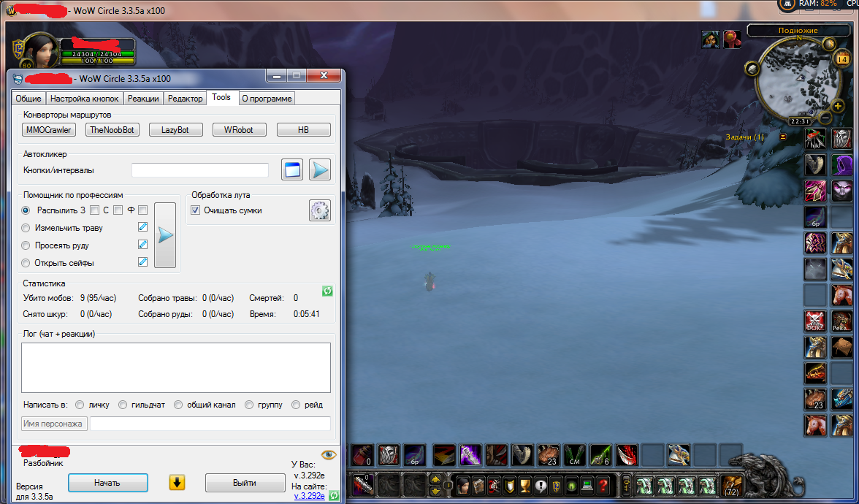The width and height of the screenshot is (859, 504).
Task: Run the profession helper large arrow button
Action: 165,235
